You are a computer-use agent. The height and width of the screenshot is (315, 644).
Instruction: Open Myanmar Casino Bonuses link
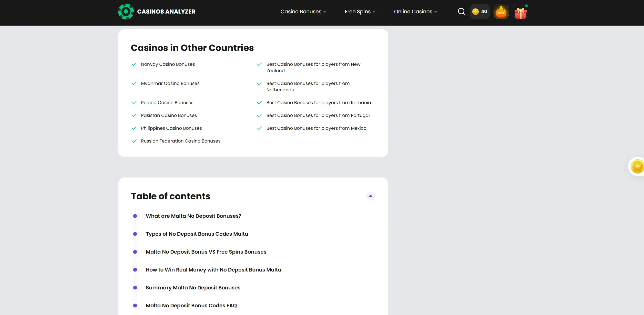(x=170, y=83)
